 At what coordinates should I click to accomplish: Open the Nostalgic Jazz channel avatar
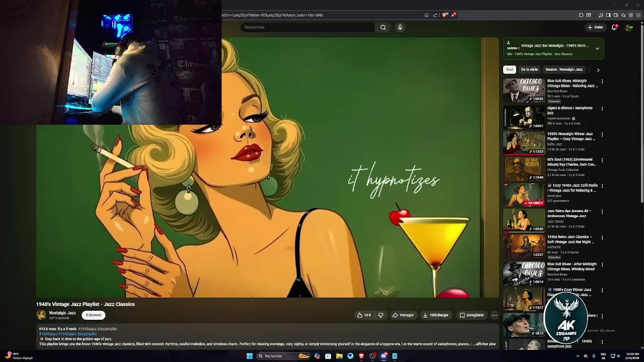[41, 315]
